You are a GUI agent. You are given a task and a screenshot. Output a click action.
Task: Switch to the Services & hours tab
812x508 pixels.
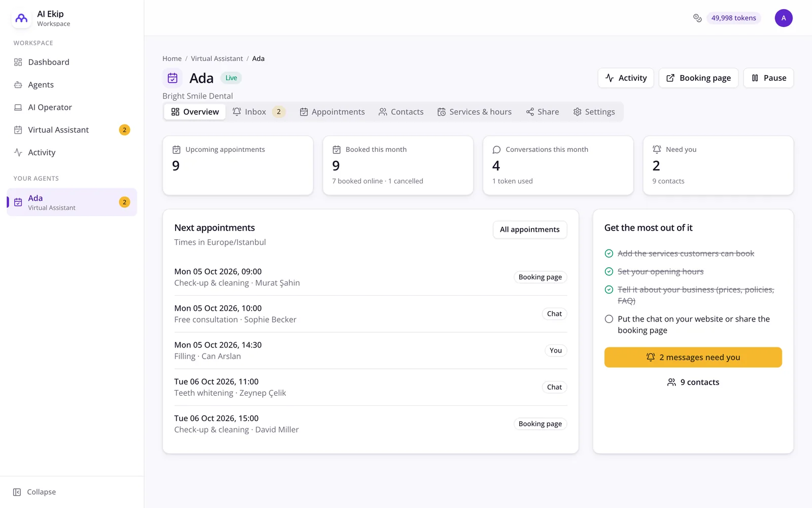(x=475, y=112)
